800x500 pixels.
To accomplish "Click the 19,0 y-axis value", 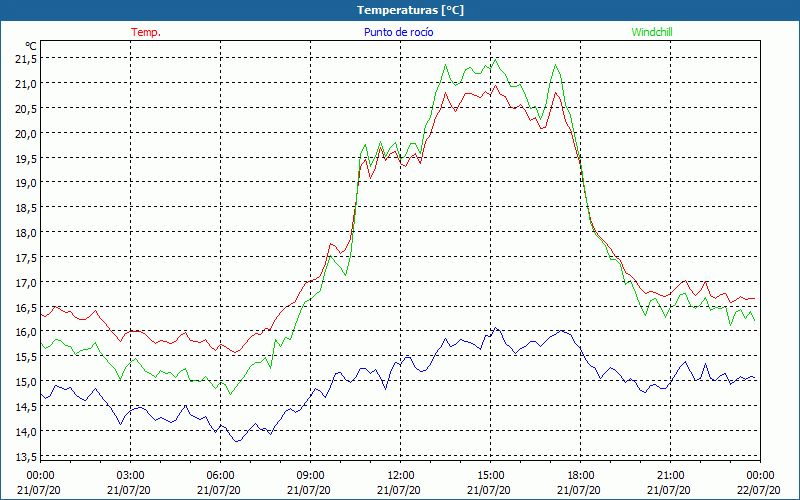I will tap(26, 183).
